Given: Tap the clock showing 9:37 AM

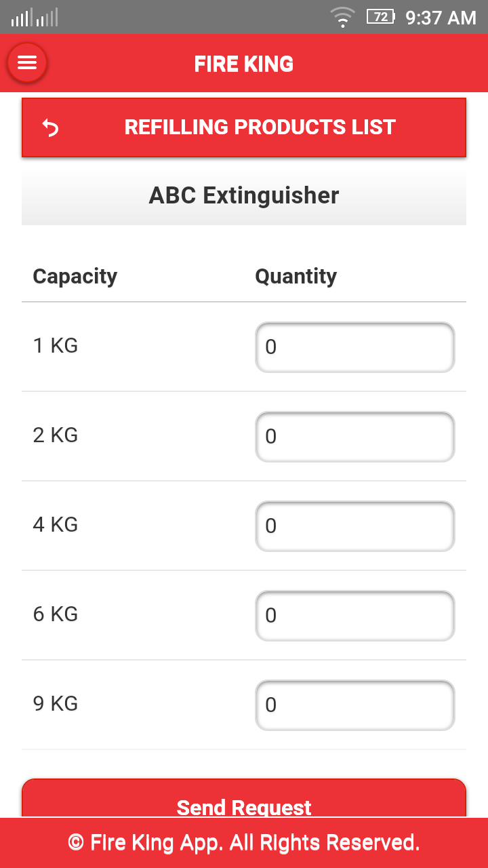Looking at the screenshot, I should click(x=441, y=18).
